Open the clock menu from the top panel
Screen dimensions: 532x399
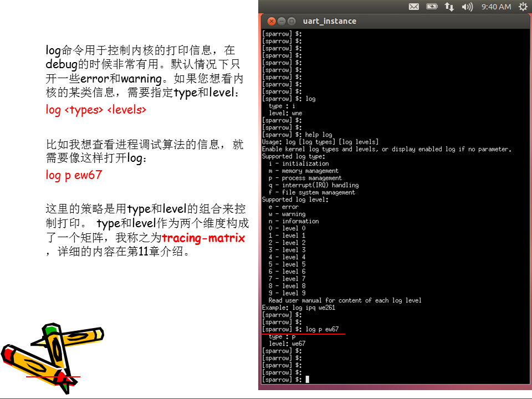click(x=497, y=7)
